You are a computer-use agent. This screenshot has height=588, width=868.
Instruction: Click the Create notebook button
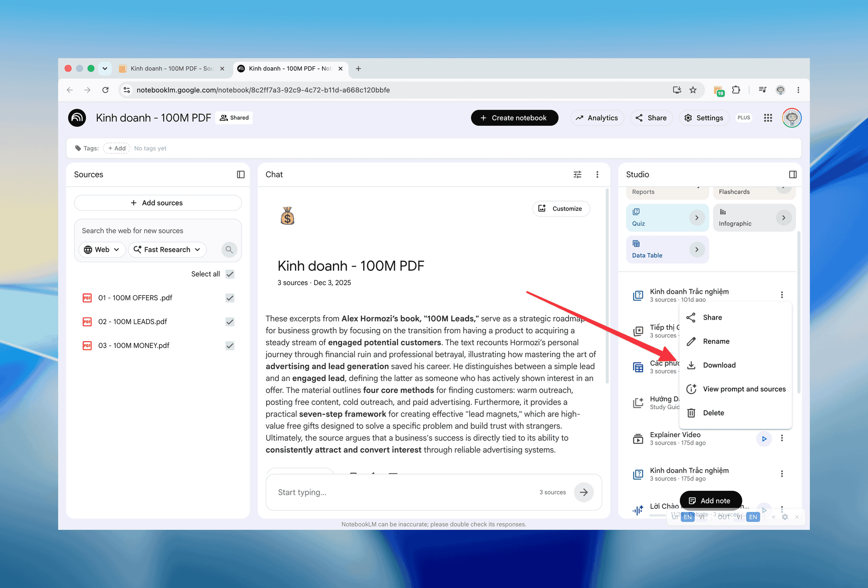pyautogui.click(x=514, y=118)
